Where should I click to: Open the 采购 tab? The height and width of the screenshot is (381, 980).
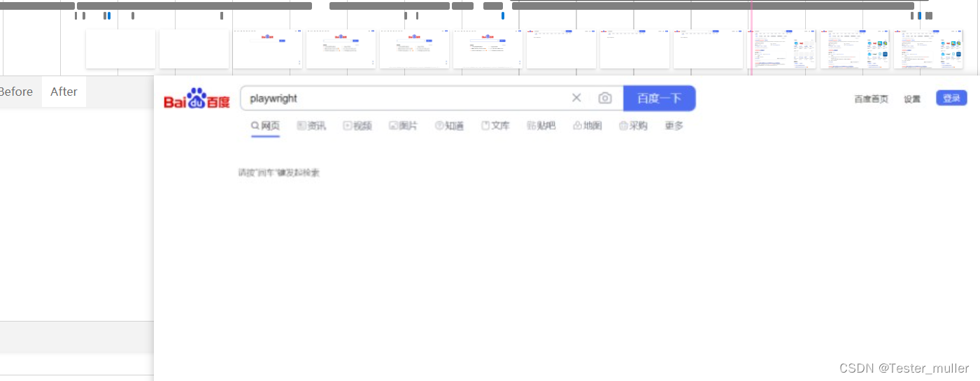tap(633, 126)
